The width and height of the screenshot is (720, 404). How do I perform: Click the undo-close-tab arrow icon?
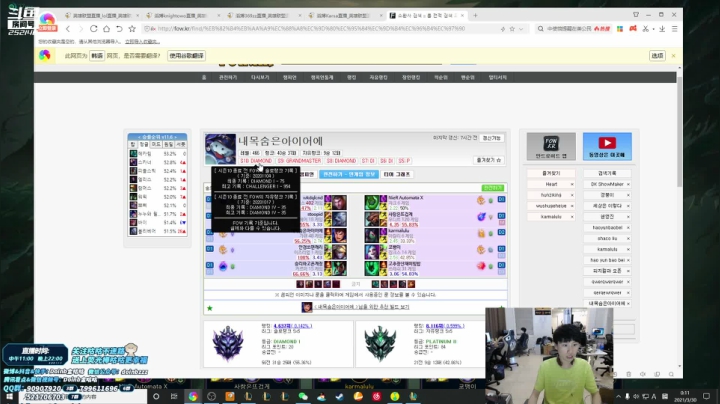(x=119, y=29)
